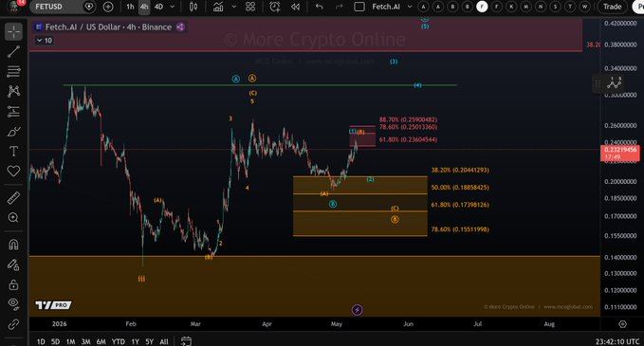
Task: Select the T quick-access circle button
Action: 570,7
